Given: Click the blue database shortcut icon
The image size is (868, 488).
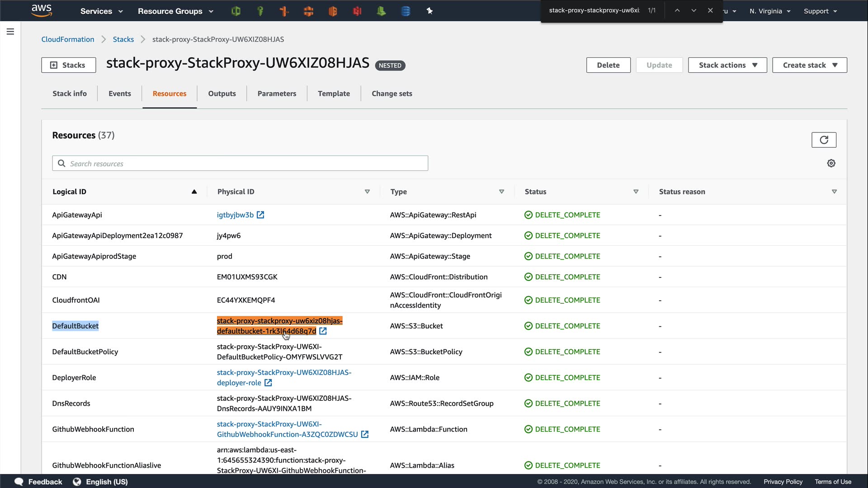Looking at the screenshot, I should point(406,11).
